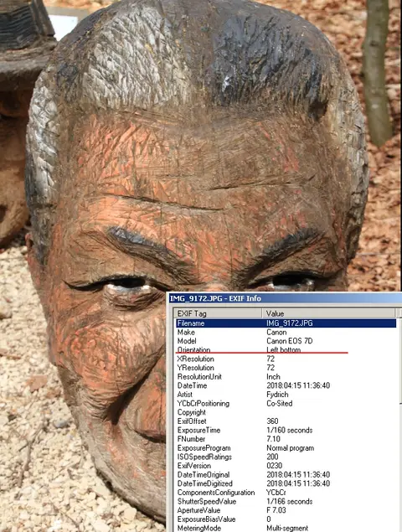Click the timestamp value in DateTime row
Screen dimensions: 402x532
[298, 385]
